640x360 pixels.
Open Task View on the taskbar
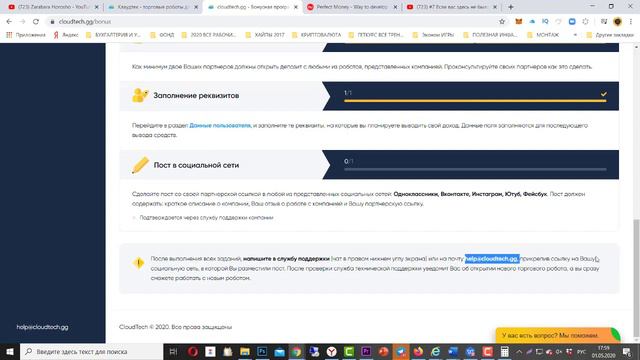173,351
